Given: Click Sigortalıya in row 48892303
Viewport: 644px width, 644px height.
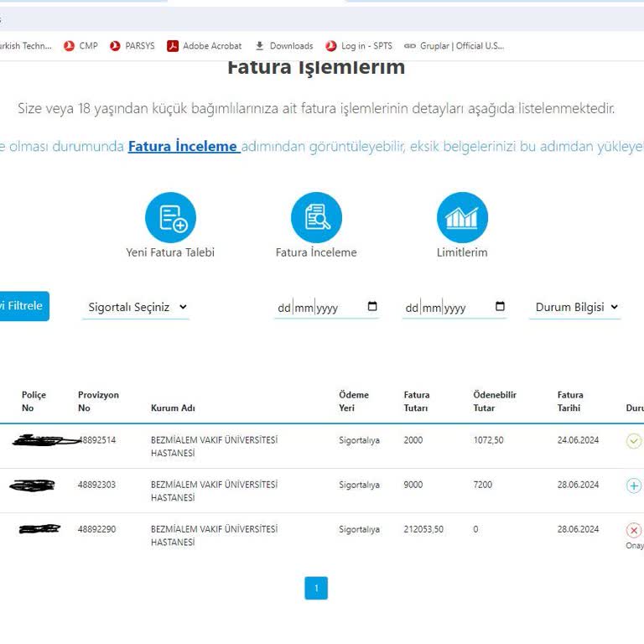Looking at the screenshot, I should point(359,485).
